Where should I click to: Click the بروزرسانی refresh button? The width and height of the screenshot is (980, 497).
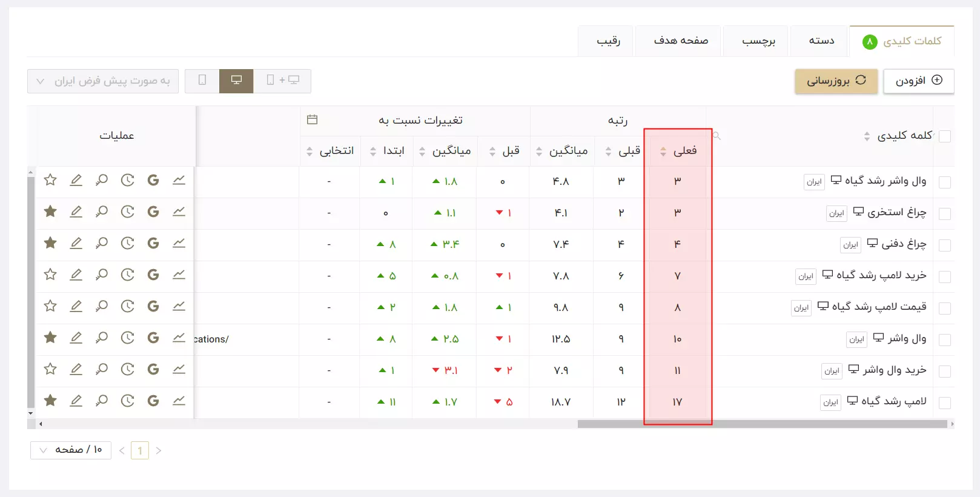coord(836,81)
